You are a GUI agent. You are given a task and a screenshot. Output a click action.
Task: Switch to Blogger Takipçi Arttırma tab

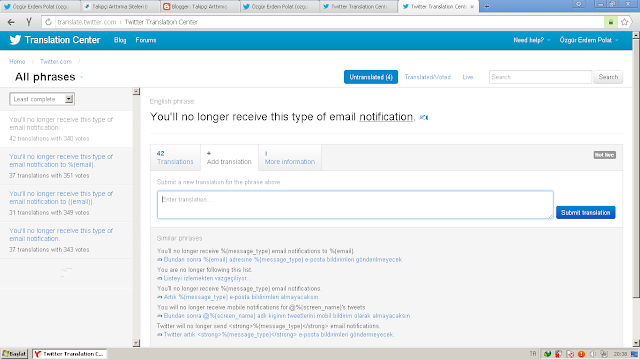(200, 7)
